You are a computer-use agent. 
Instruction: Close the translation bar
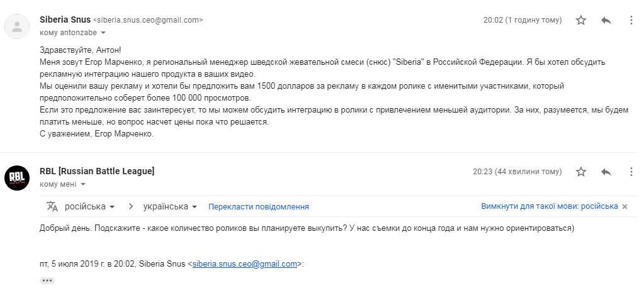click(x=624, y=207)
